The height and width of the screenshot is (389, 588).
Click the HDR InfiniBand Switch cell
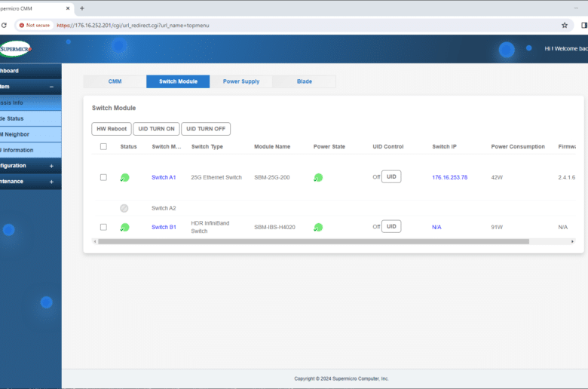(210, 227)
